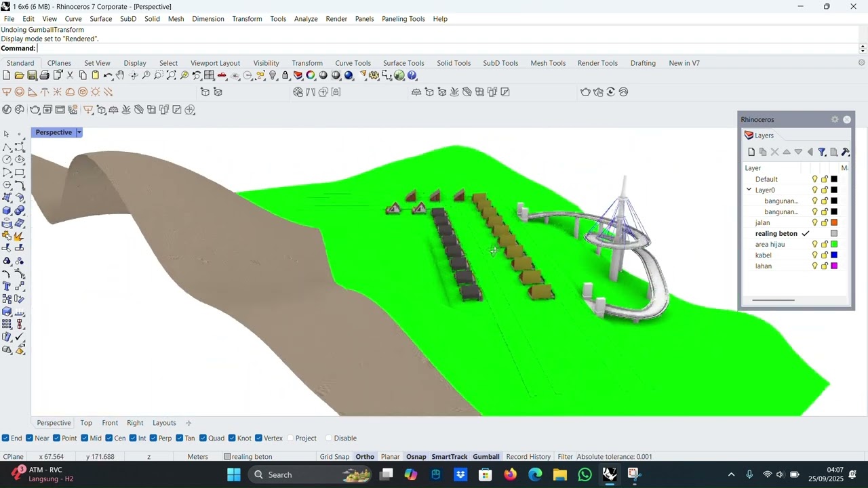Click the hammer Tools icon in Layers panel
This screenshot has width=868, height=488.
tap(845, 152)
